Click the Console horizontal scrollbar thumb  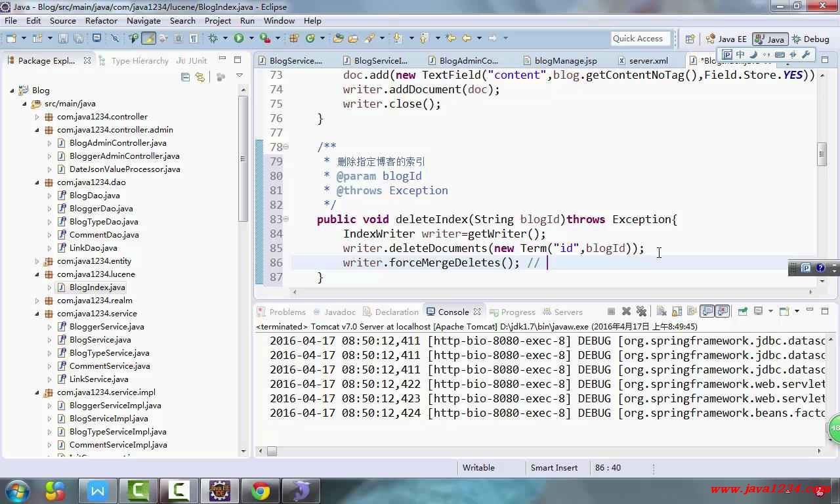[x=272, y=451]
